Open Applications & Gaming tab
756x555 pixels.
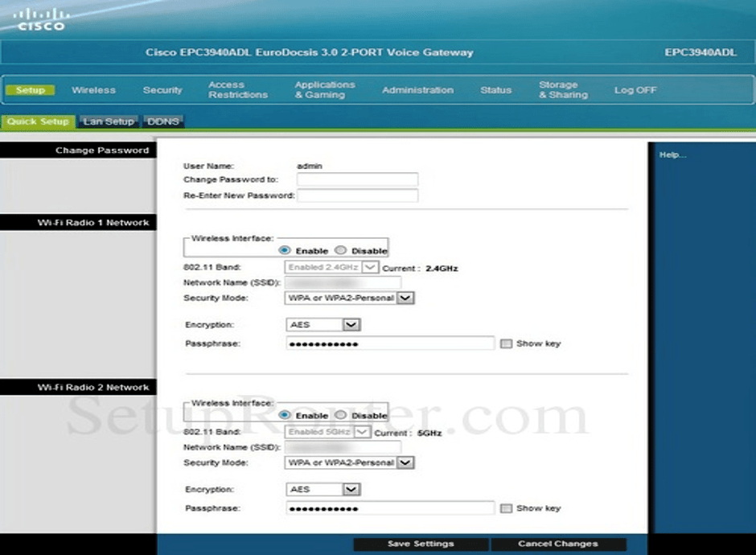tap(324, 90)
